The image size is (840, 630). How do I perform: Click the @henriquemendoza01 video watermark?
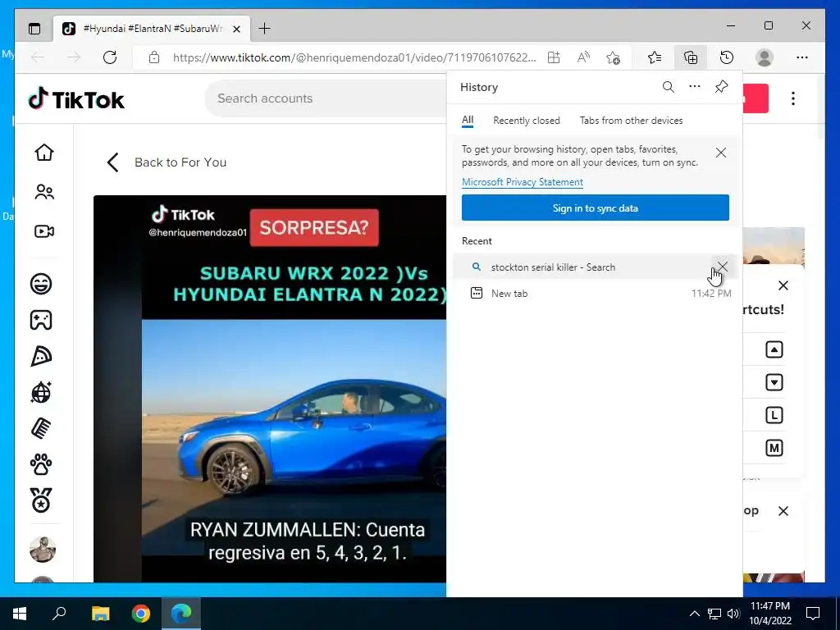(x=198, y=232)
